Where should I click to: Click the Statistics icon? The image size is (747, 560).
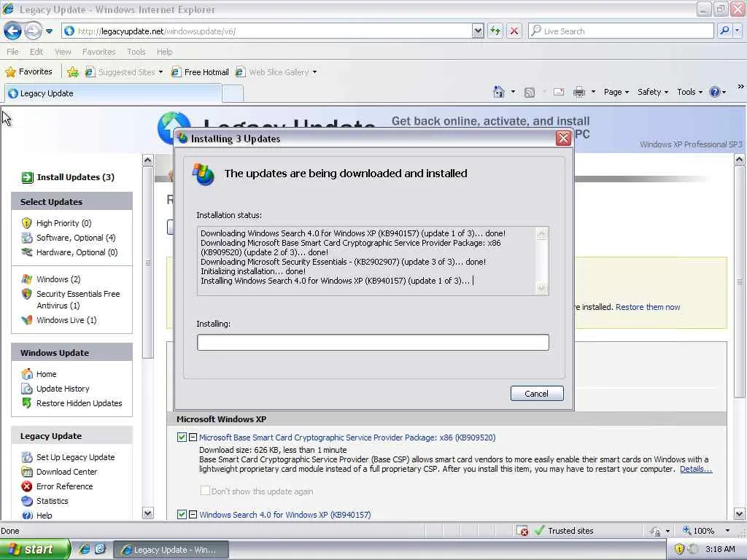[27, 501]
